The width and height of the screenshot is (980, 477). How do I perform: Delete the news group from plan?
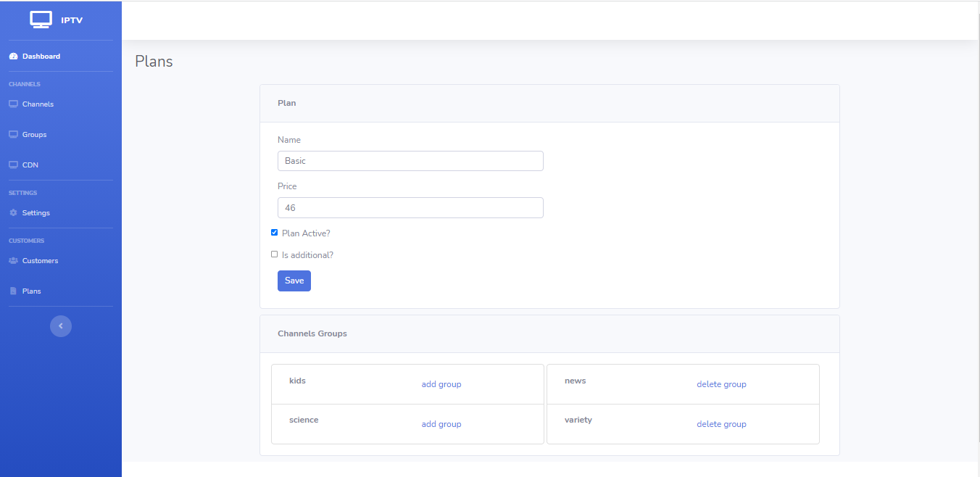[721, 384]
